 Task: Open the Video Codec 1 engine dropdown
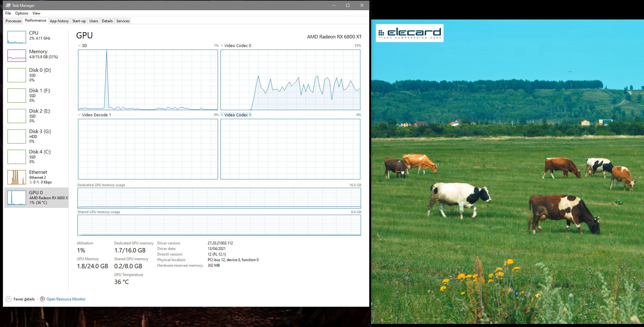coord(222,115)
